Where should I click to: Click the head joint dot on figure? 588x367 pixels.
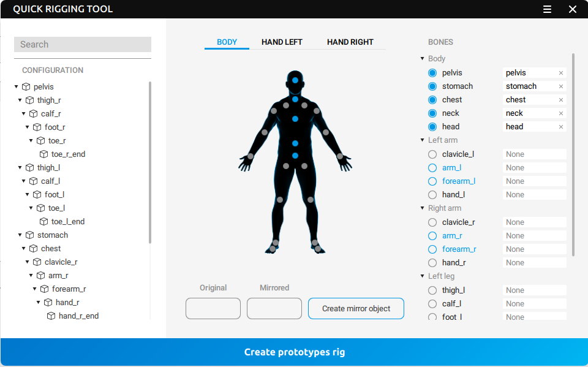[295, 80]
